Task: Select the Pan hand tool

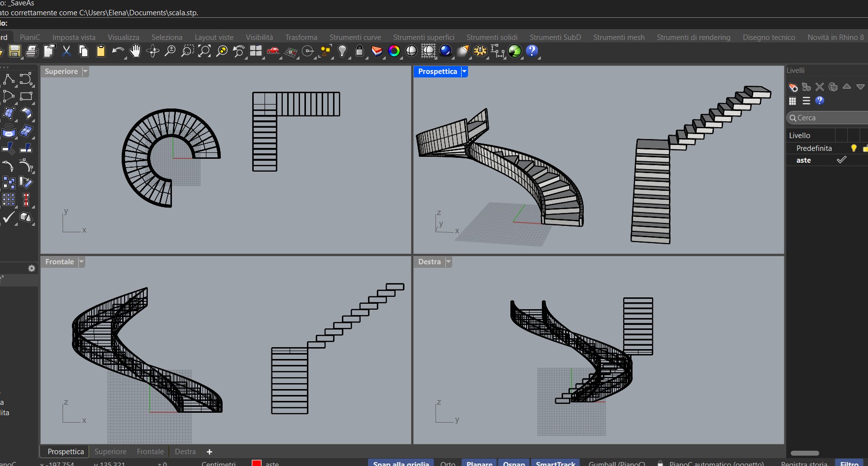Action: [135, 51]
